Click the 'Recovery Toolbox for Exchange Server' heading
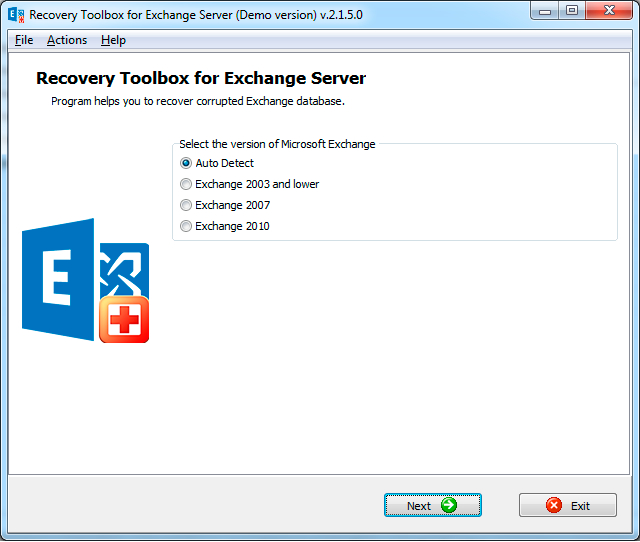 pos(201,78)
